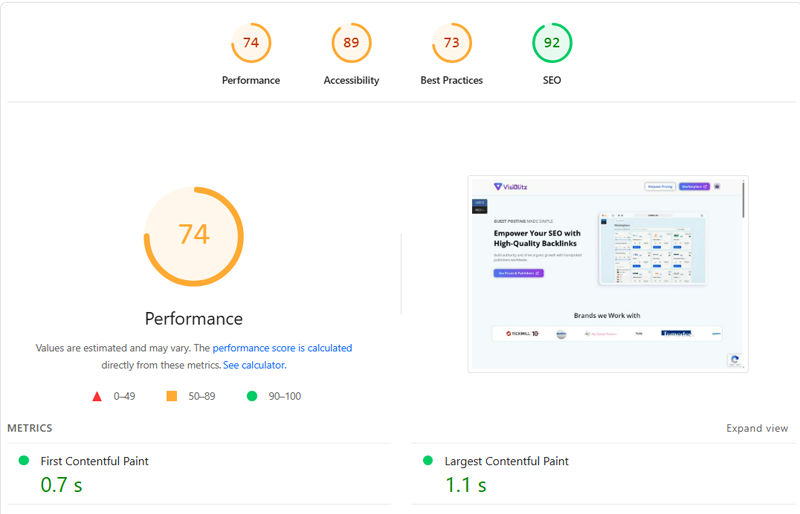Jump to the Best Practices section label
Screen dimensions: 800x514
click(x=451, y=80)
